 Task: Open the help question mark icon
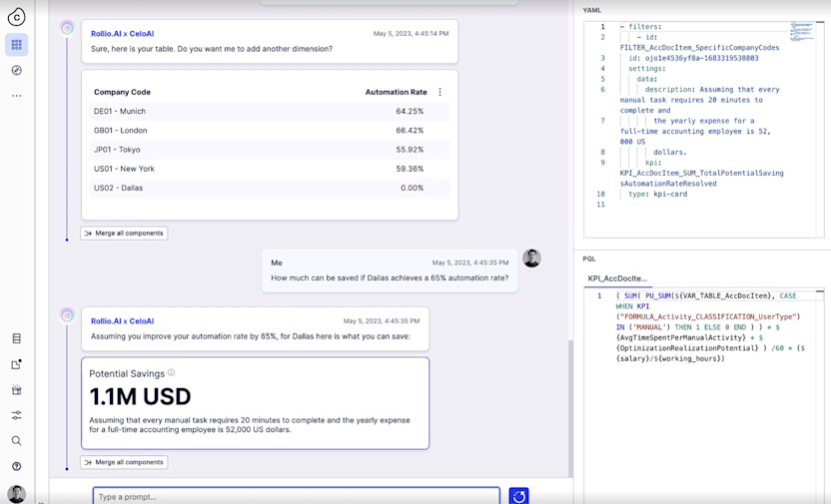click(x=16, y=466)
